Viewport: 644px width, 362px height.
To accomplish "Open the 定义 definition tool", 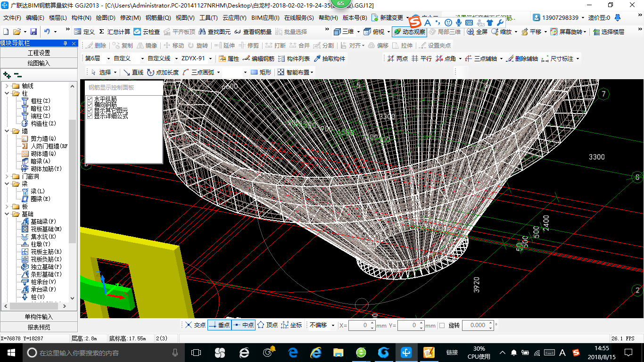I will pyautogui.click(x=84, y=32).
